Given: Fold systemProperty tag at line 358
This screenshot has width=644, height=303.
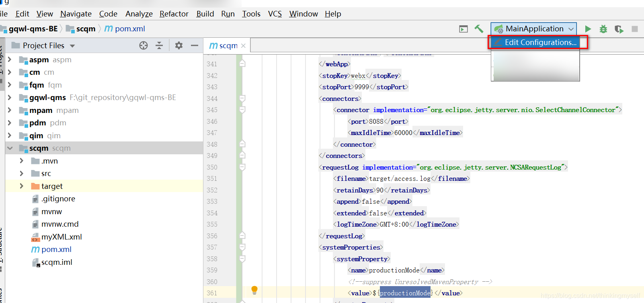Looking at the screenshot, I should pos(242,259).
